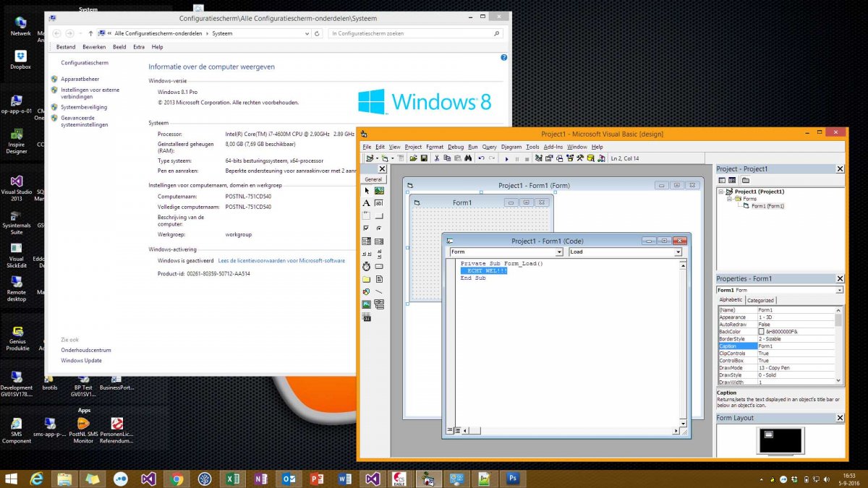Screen dimensions: 868x488
Task: Select the TextBox control in the toolbox
Action: click(x=379, y=203)
